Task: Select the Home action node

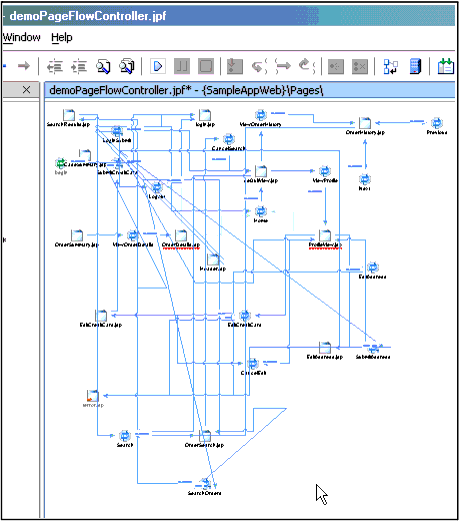Action: (261, 211)
